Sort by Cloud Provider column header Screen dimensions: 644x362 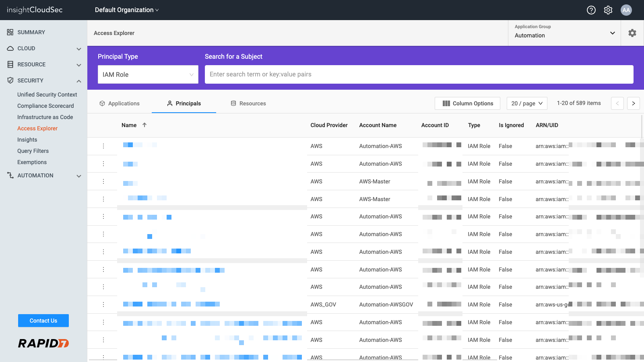pyautogui.click(x=329, y=125)
